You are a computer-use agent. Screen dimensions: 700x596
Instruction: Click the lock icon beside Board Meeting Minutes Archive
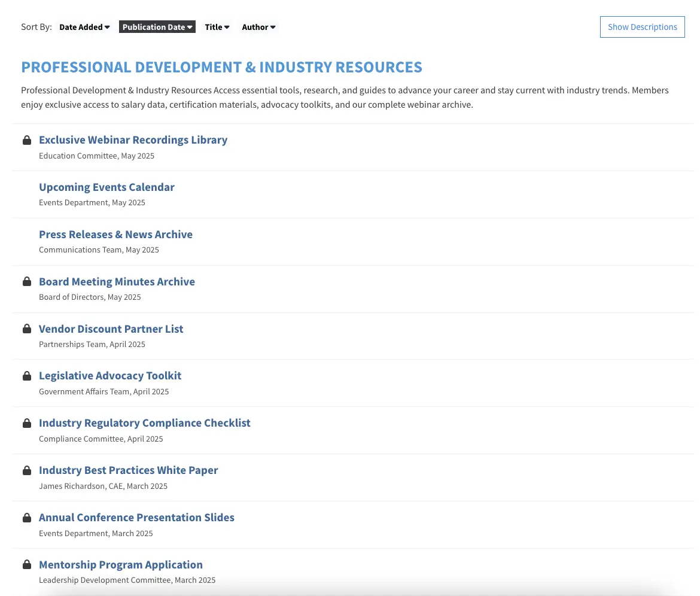[x=27, y=281]
